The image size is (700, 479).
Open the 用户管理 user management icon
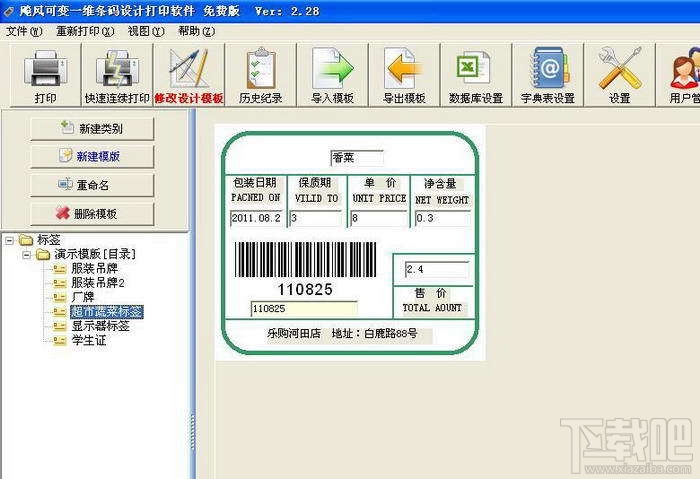click(679, 75)
